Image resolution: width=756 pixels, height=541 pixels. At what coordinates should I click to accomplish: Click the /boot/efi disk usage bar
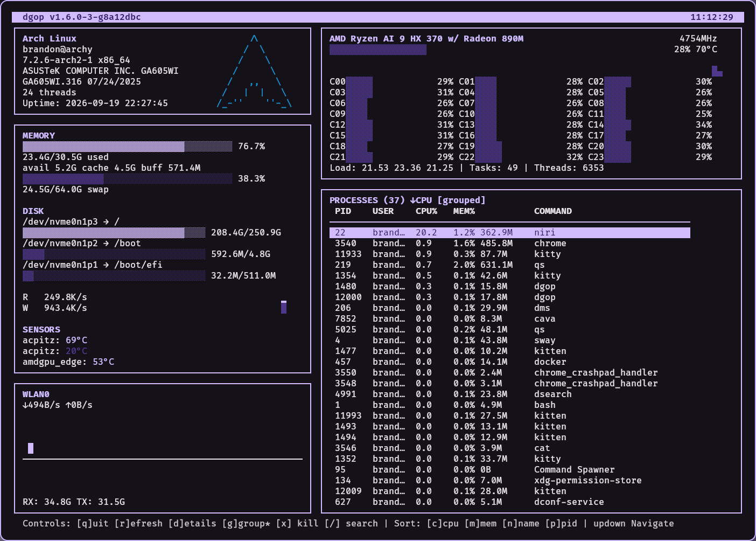coord(114,275)
